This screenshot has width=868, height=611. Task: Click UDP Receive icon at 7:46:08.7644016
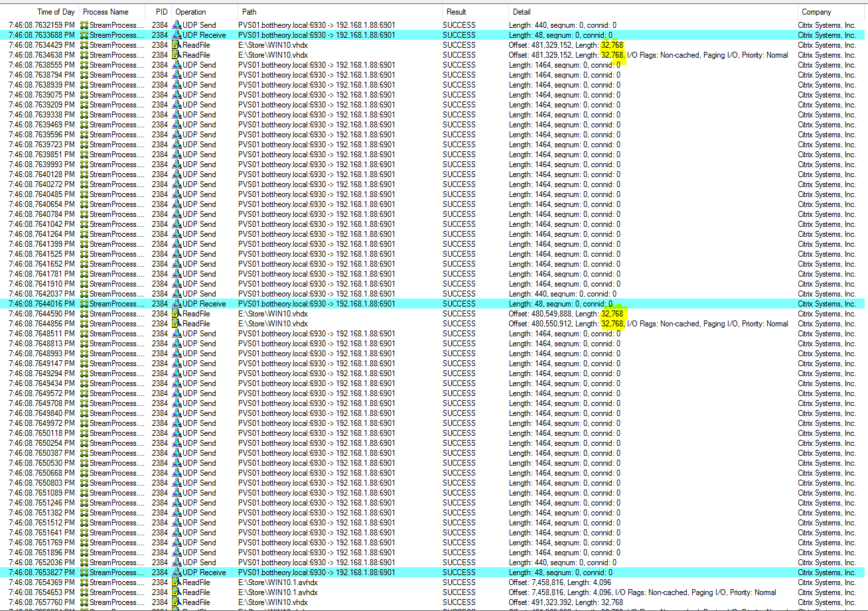pyautogui.click(x=177, y=304)
